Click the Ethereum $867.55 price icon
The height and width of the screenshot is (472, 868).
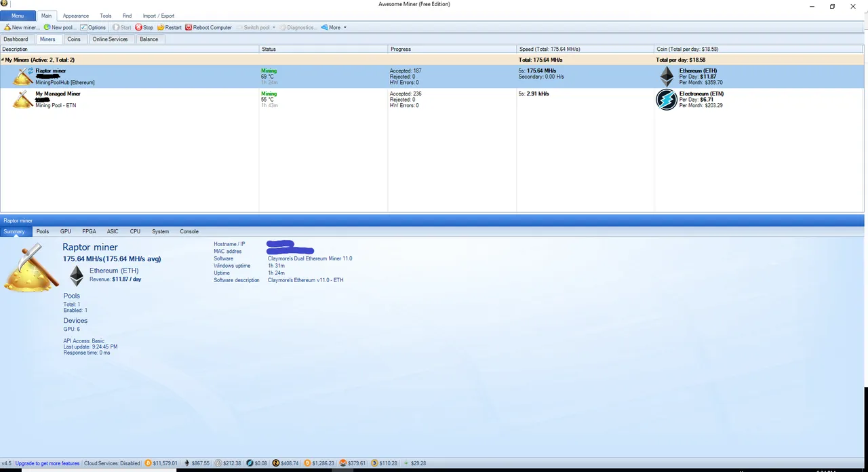[x=186, y=463]
